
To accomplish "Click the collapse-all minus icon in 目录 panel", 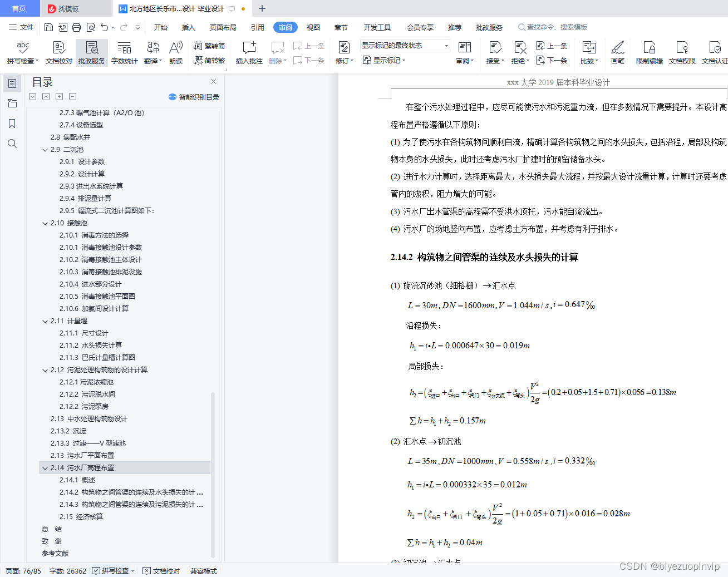I will tap(73, 97).
